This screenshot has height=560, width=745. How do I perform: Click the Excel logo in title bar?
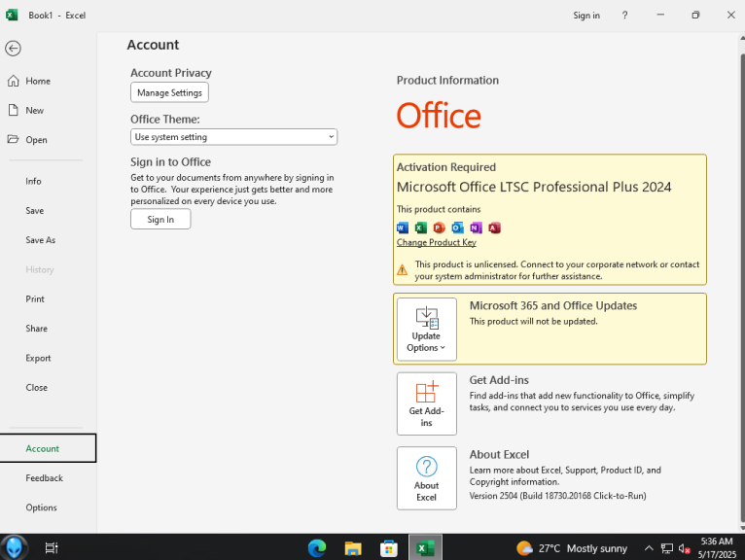click(x=12, y=15)
